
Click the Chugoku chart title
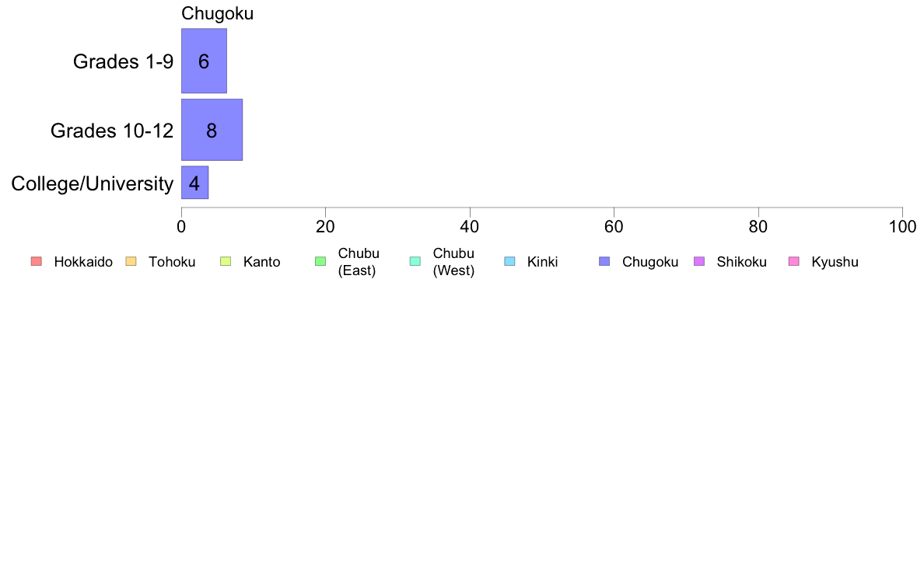218,13
